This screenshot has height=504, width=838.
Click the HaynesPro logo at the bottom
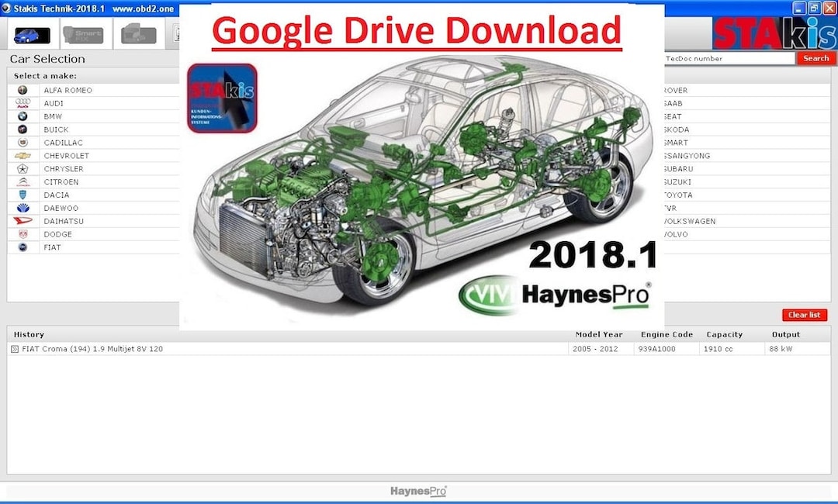coord(418,490)
